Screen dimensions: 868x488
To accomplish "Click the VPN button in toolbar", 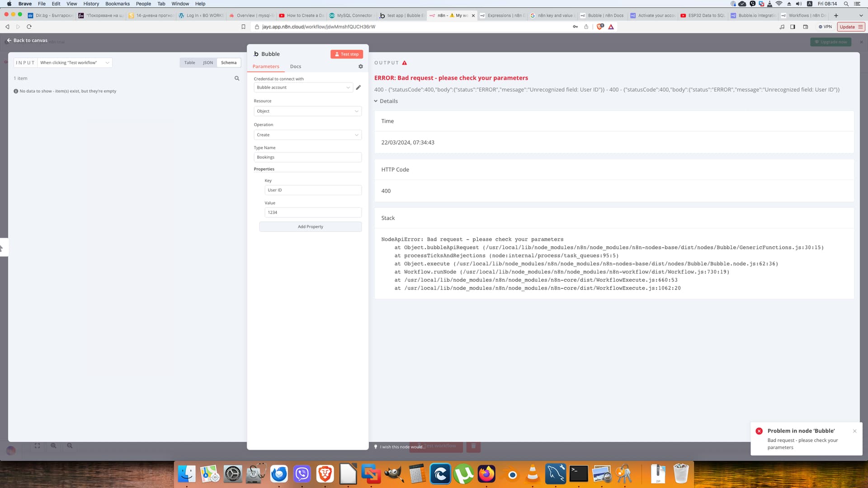I will point(825,27).
